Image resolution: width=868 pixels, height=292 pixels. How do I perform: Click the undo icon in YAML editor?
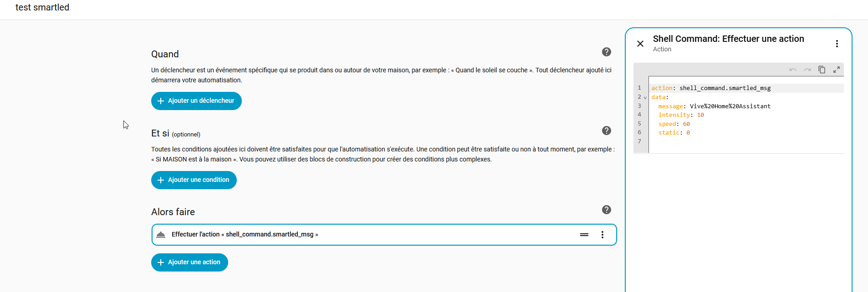[x=792, y=70]
